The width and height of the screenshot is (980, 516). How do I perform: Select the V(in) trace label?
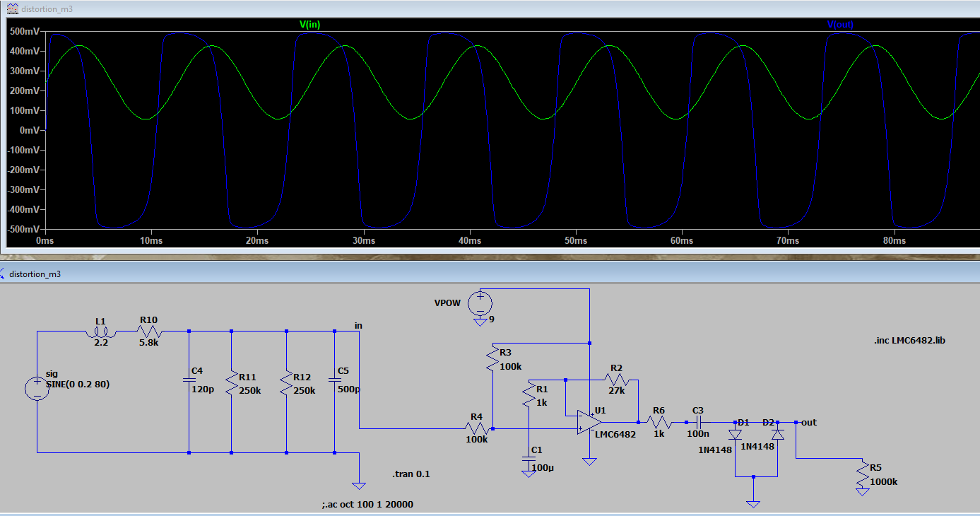click(x=309, y=24)
